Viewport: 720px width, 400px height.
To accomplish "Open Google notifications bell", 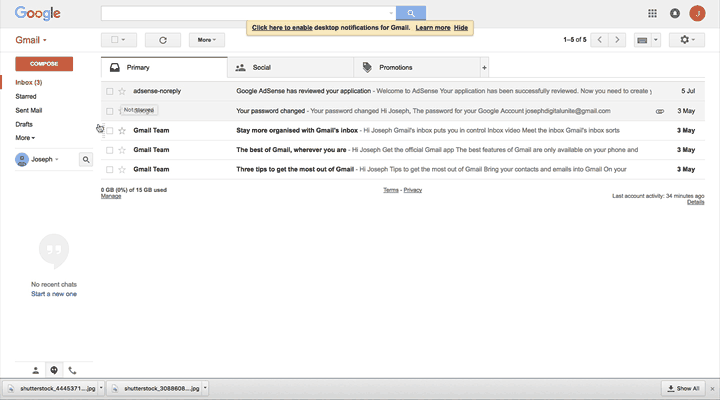I will [675, 13].
